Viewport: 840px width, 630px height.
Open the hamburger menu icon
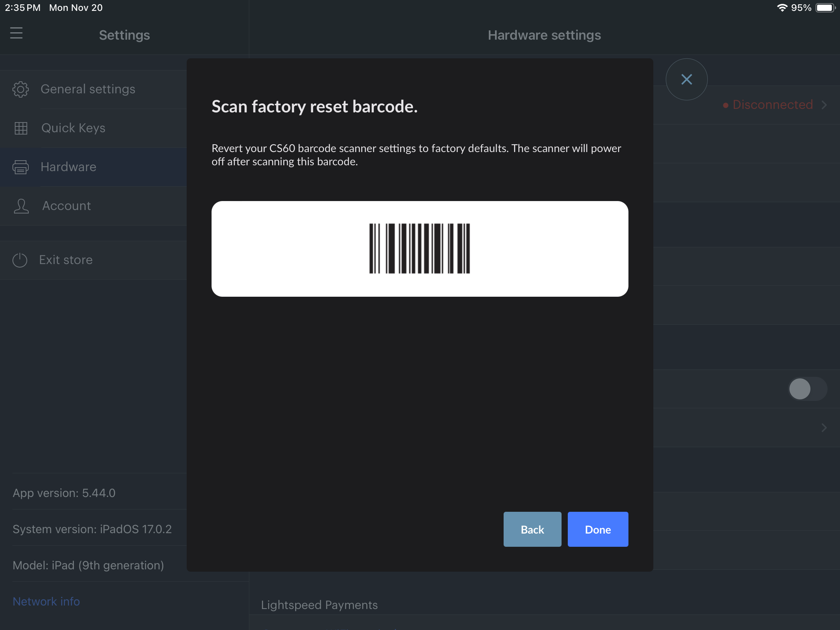[16, 33]
